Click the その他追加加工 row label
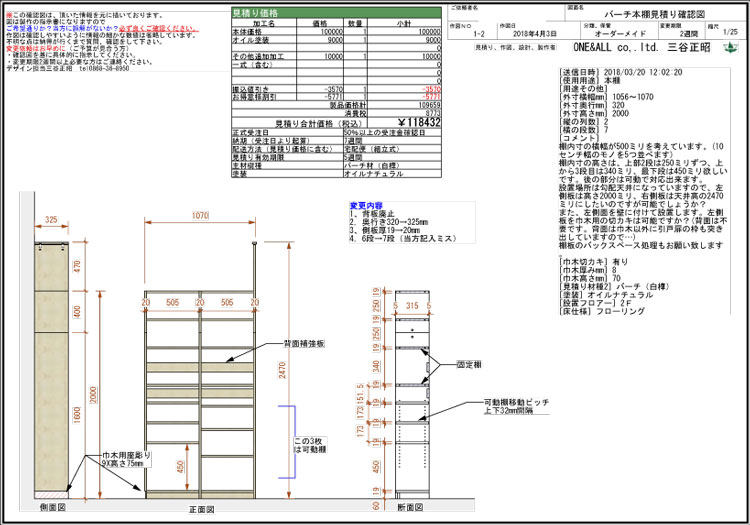 (x=258, y=56)
